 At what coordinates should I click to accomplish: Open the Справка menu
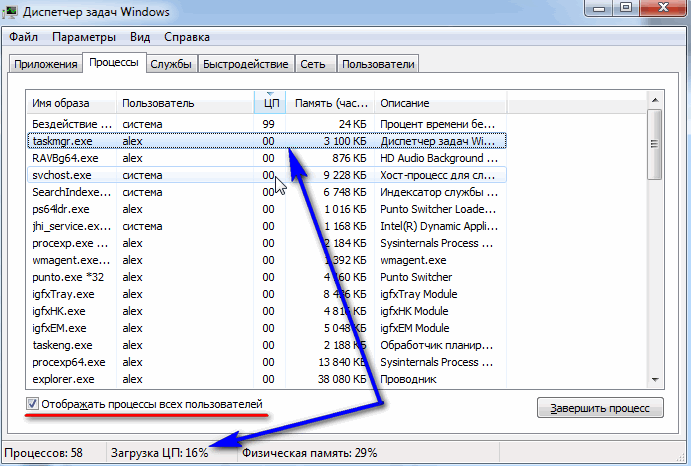pos(187,38)
